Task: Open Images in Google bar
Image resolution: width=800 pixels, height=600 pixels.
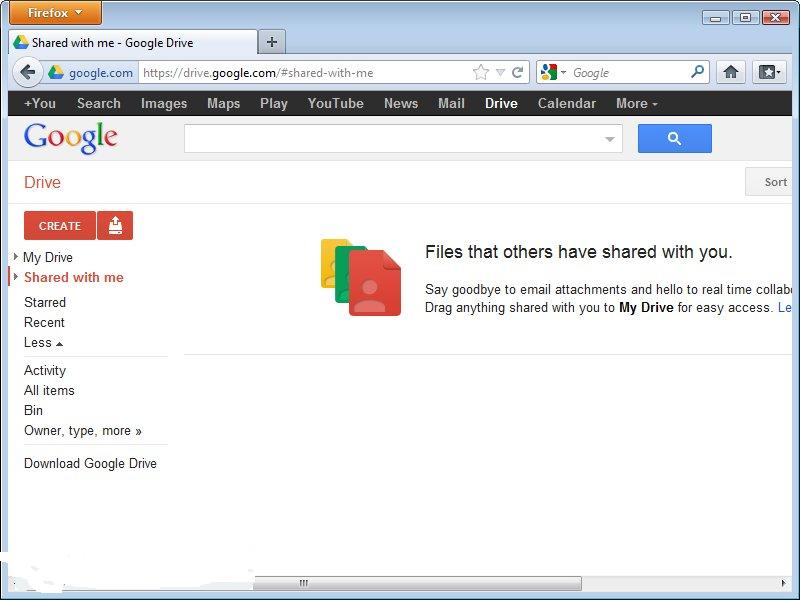Action: click(164, 104)
